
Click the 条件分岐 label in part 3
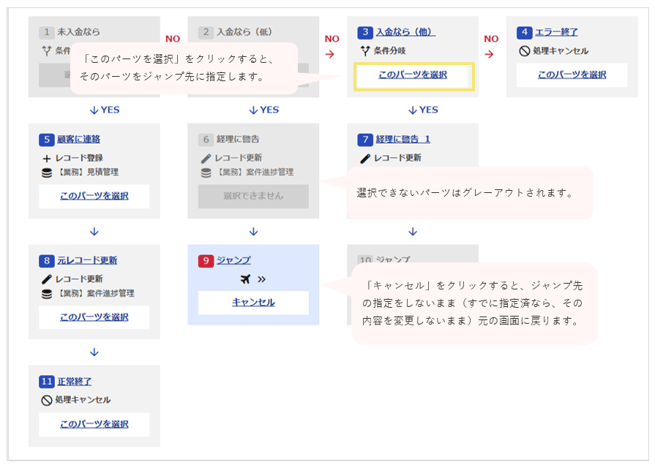[x=390, y=51]
